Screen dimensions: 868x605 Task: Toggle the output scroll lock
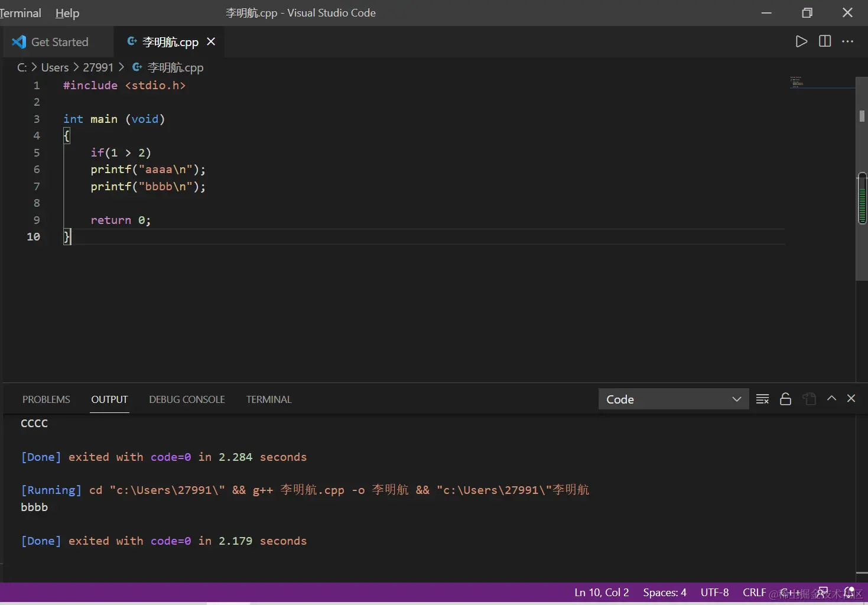pyautogui.click(x=785, y=399)
